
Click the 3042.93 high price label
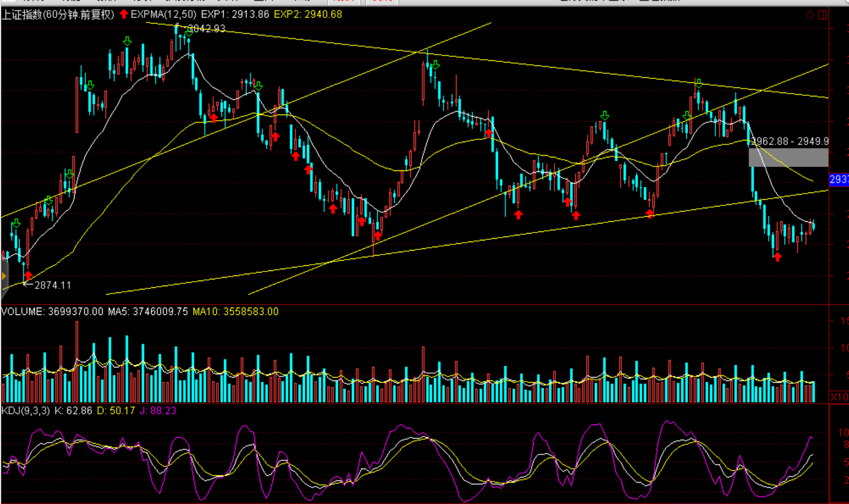click(206, 29)
